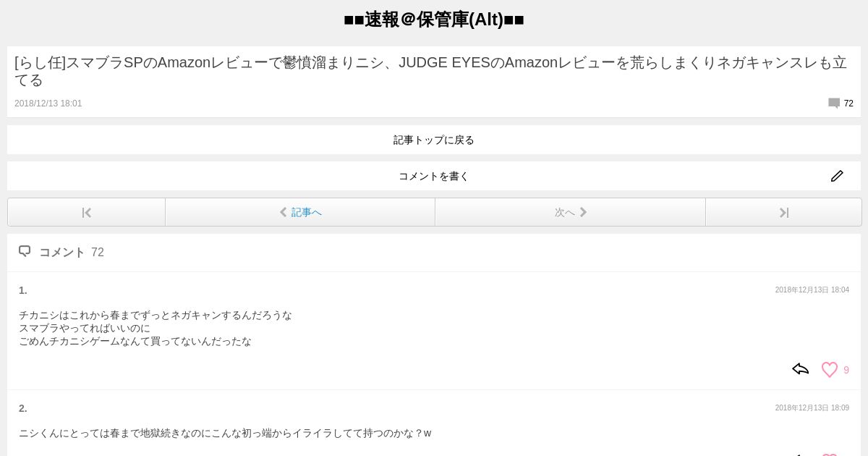Click comment line スマブラやってればいいのに
The image size is (868, 456).
85,328
